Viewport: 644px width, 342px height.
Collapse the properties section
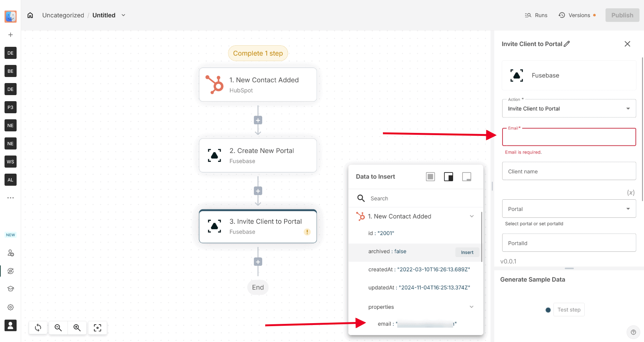tap(472, 307)
